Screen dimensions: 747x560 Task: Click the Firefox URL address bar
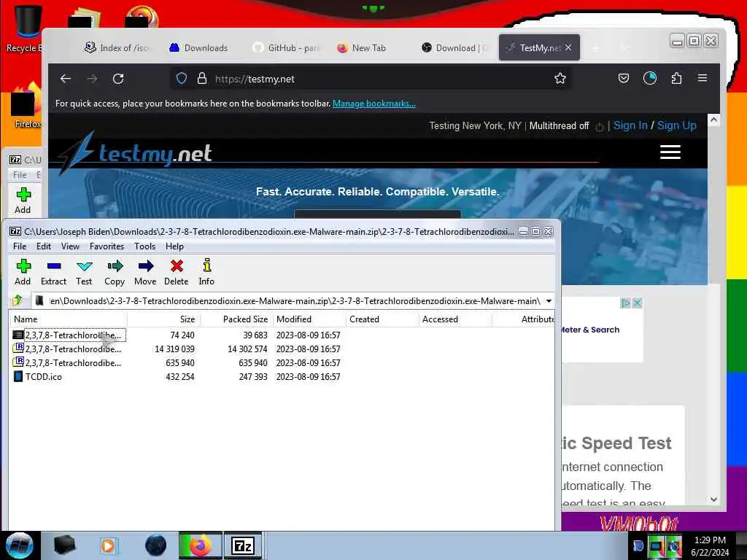pos(371,79)
